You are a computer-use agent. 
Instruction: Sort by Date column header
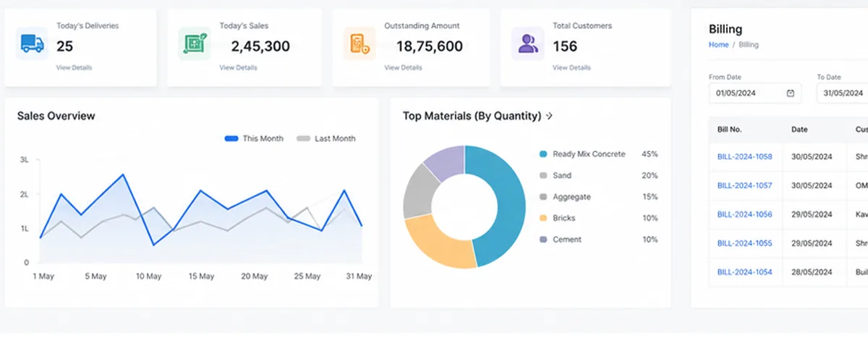point(799,130)
